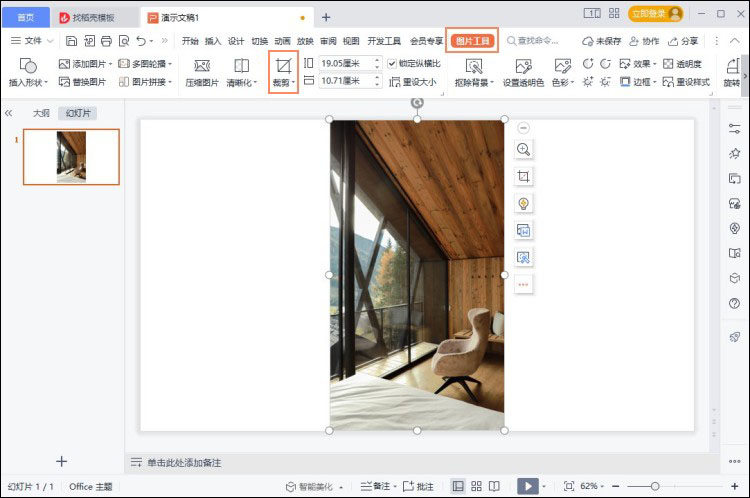
Task: Open the Color (色彩) adjustment icon
Action: [x=562, y=66]
